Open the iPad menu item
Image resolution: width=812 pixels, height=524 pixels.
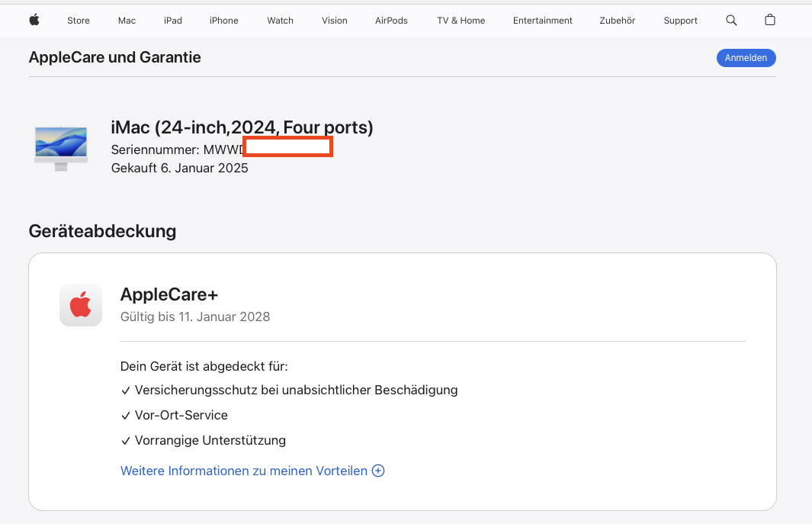173,21
